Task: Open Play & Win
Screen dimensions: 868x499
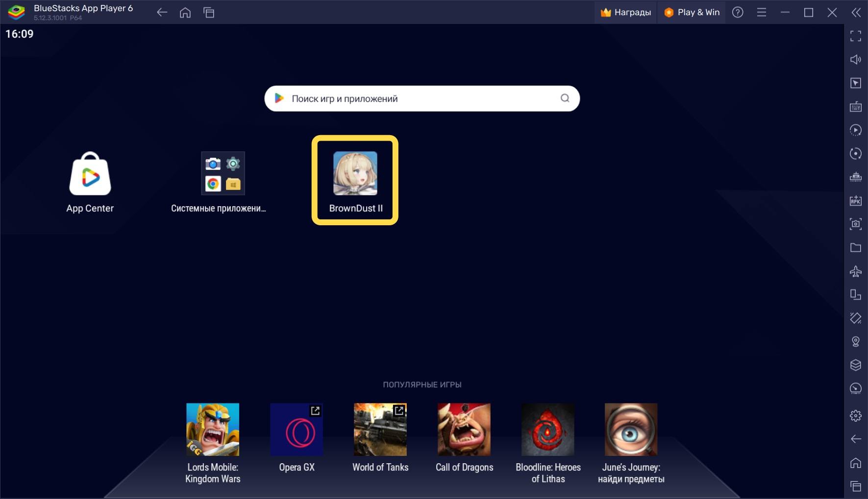Action: [692, 12]
